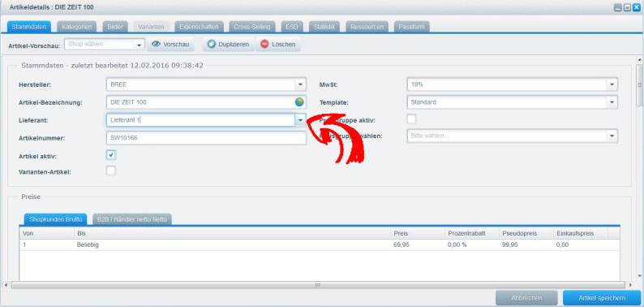Click the Artikelnummer SW10166 field
The width and height of the screenshot is (644, 307).
tap(206, 138)
